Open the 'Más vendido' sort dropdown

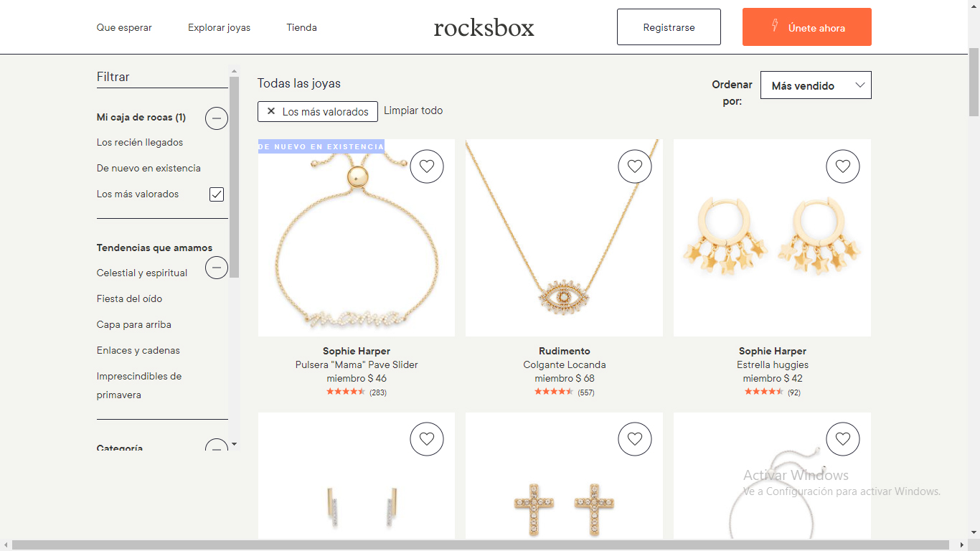(816, 85)
